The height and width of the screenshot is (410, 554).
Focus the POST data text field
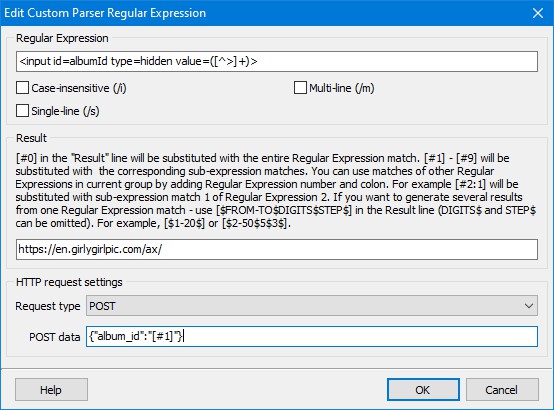pyautogui.click(x=312, y=336)
